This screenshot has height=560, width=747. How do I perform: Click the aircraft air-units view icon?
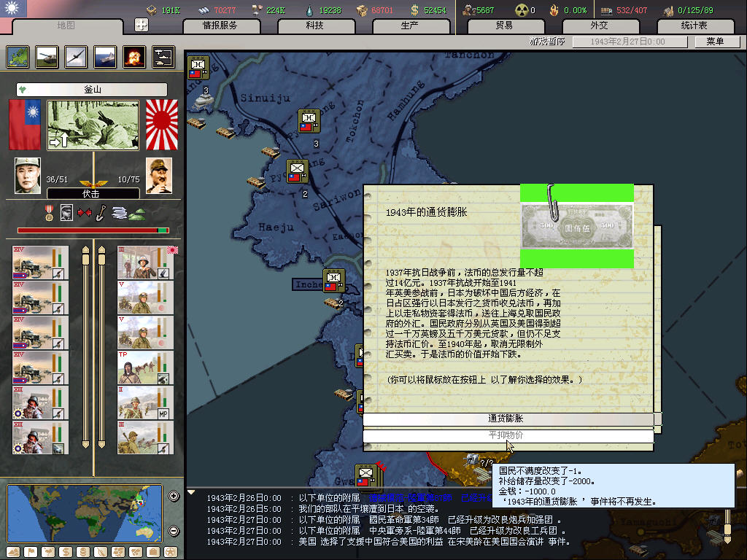[76, 57]
